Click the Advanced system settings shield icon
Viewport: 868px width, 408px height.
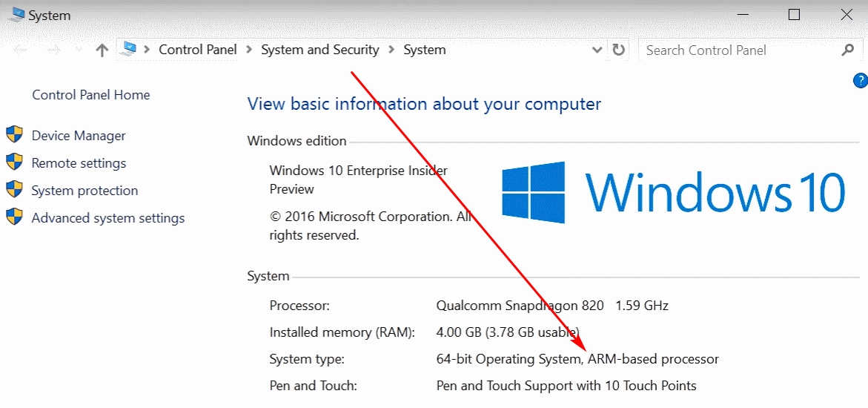[x=14, y=217]
